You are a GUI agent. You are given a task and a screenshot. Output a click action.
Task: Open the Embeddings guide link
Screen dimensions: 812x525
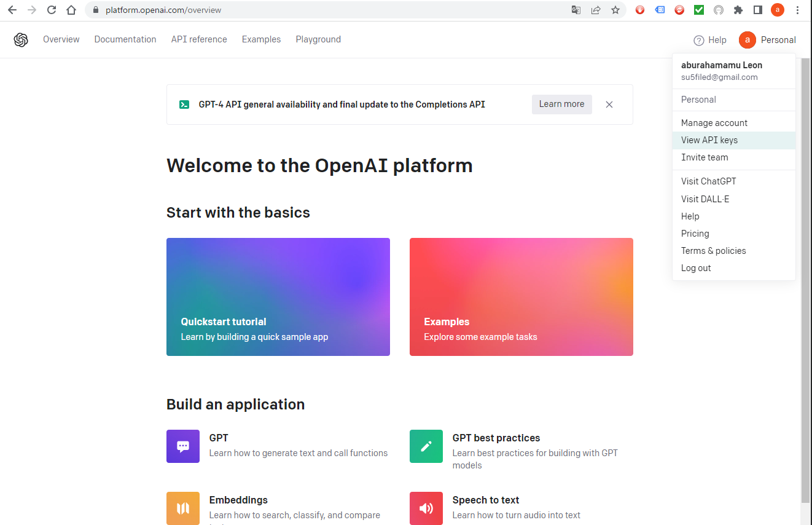(238, 500)
